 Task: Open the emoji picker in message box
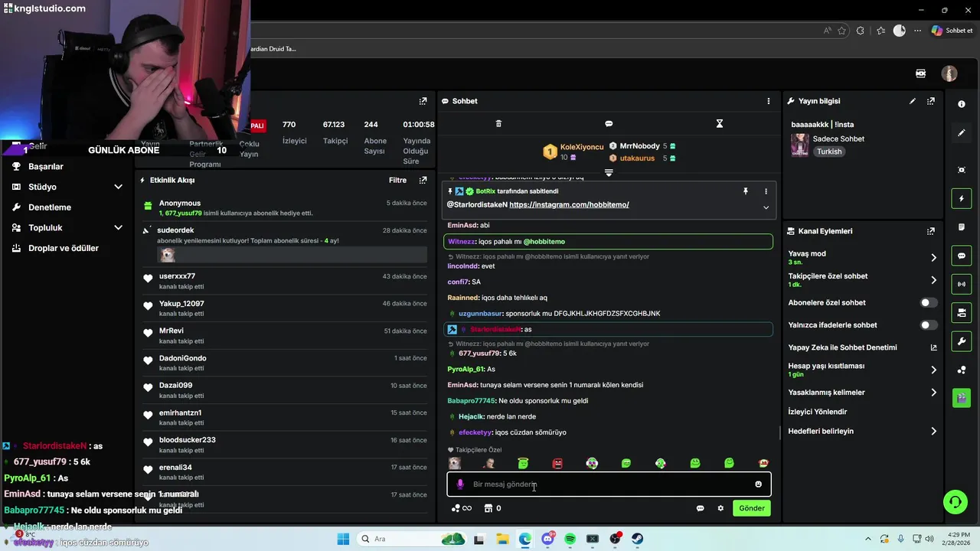(759, 484)
